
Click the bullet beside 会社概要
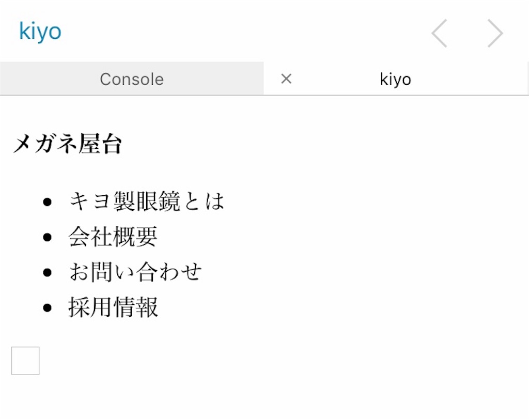[x=48, y=237]
